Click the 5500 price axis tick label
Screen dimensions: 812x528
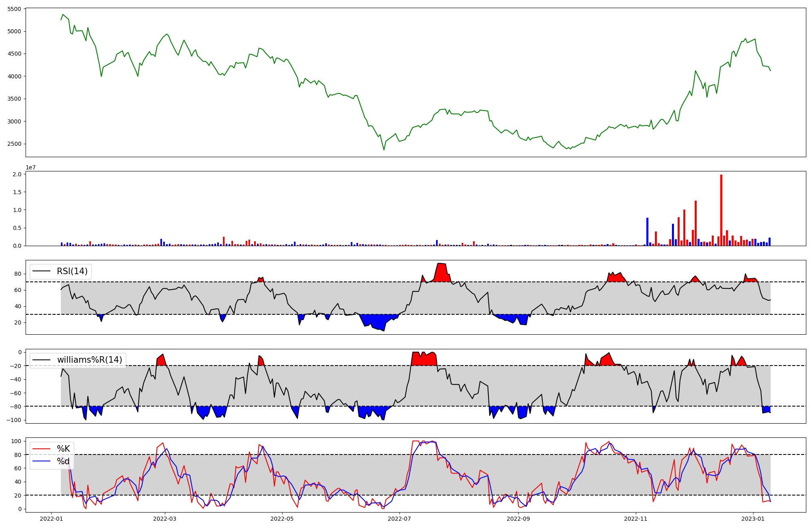15,9
